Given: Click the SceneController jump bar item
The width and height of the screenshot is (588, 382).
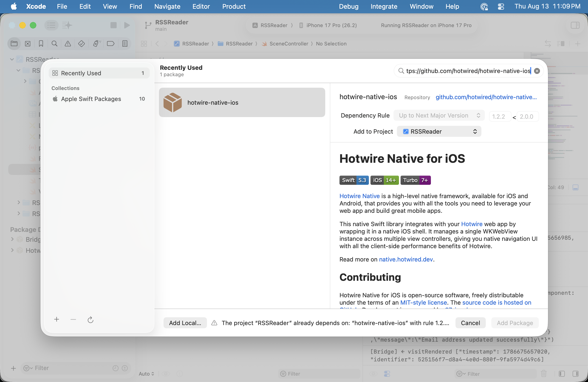Looking at the screenshot, I should [285, 44].
